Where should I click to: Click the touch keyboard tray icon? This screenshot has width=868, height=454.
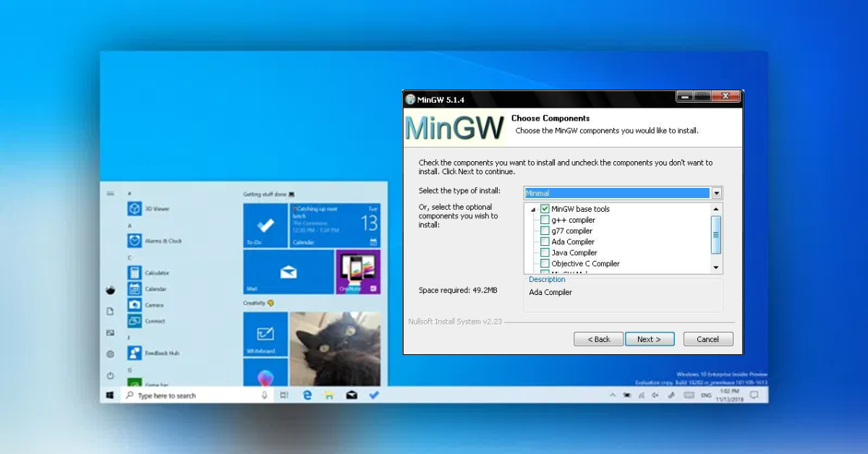[689, 395]
